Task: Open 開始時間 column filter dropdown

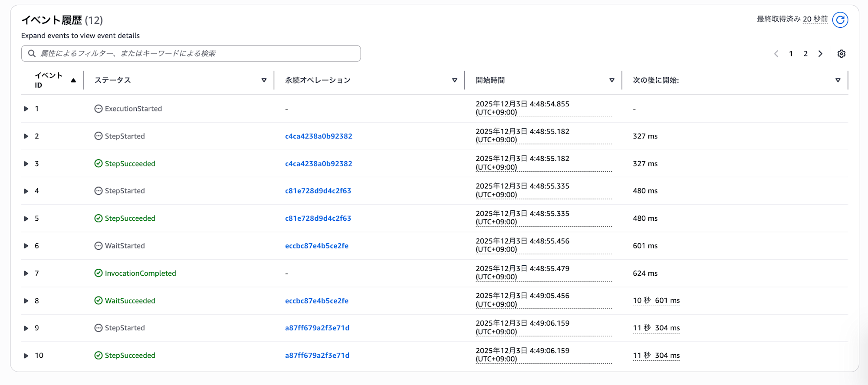Action: click(x=612, y=80)
